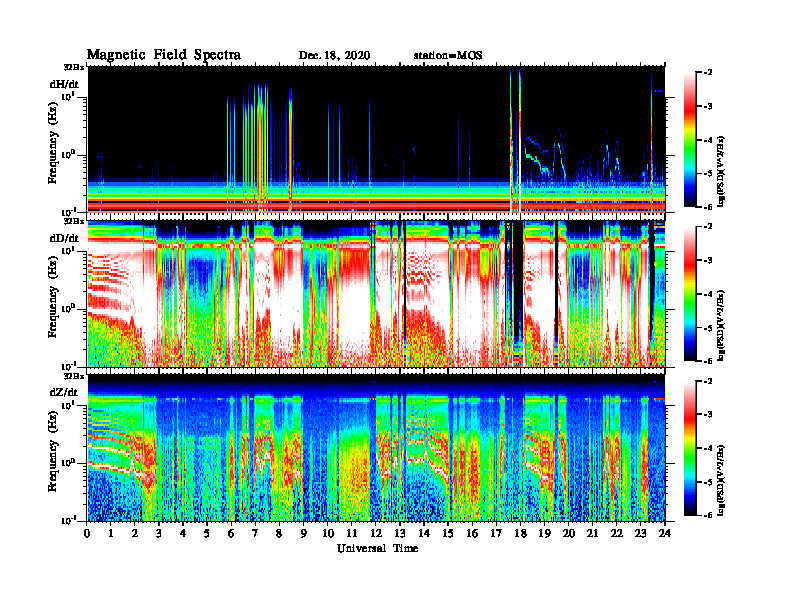The width and height of the screenshot is (792, 612).
Task: Click the '-4' value on dD/dt color scale
Action: pyautogui.click(x=709, y=294)
